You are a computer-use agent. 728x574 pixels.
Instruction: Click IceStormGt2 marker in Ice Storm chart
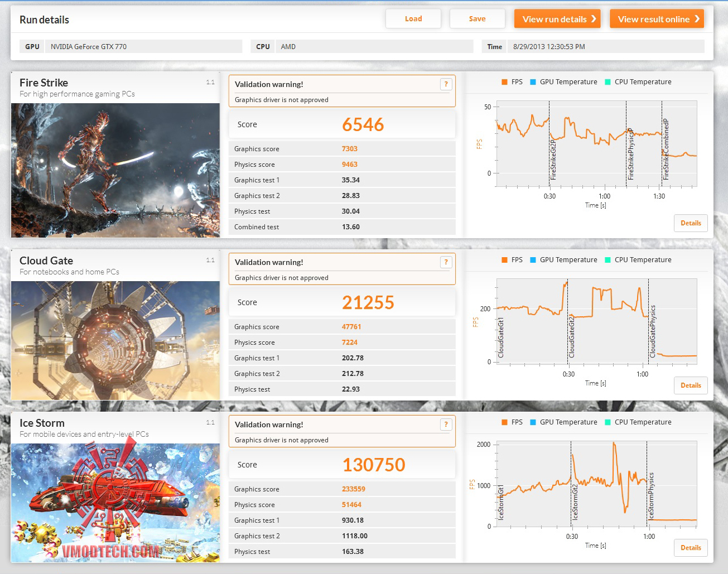pyautogui.click(x=575, y=502)
